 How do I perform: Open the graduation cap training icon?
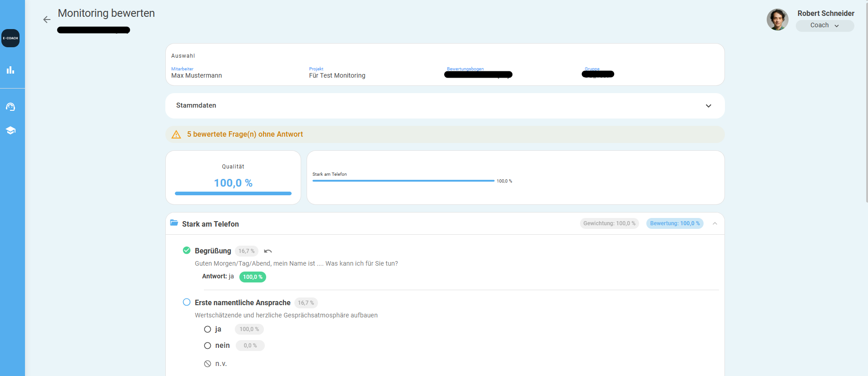click(x=10, y=130)
